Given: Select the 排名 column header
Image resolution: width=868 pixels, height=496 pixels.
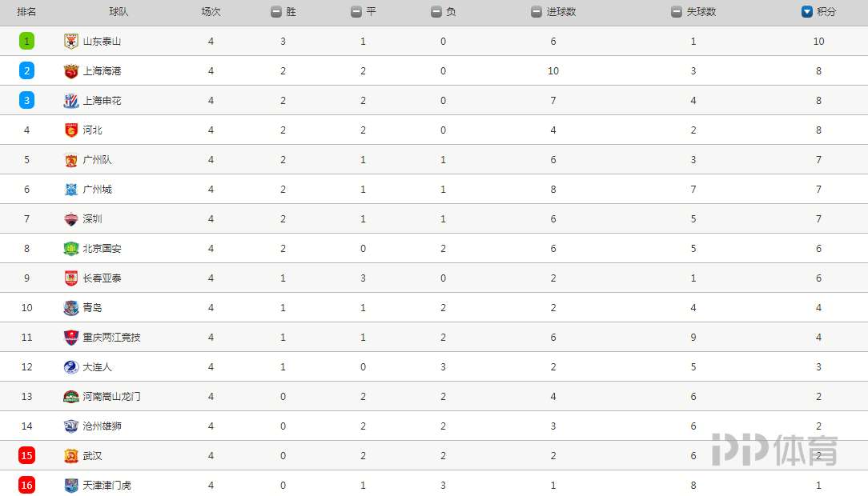Looking at the screenshot, I should 26,12.
